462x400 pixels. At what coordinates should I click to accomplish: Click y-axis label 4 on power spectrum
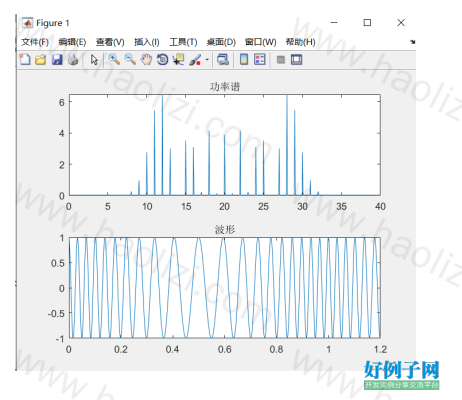click(62, 134)
